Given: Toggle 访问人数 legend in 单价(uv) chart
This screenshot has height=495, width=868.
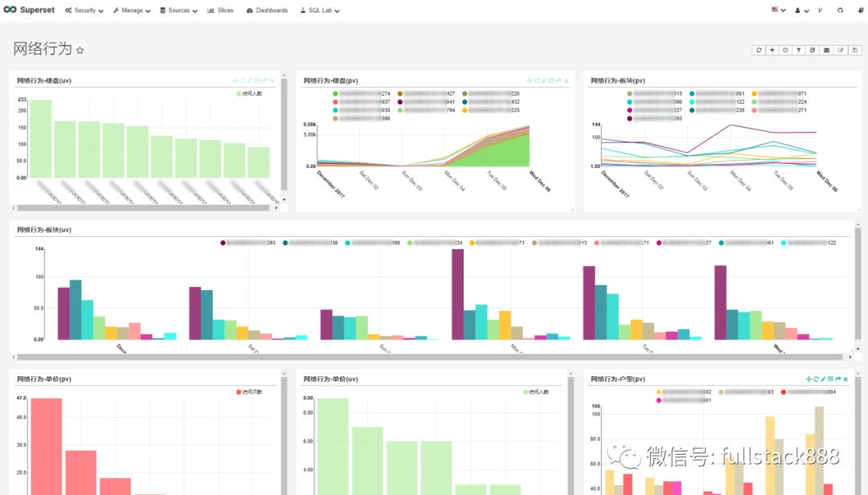Looking at the screenshot, I should [536, 392].
